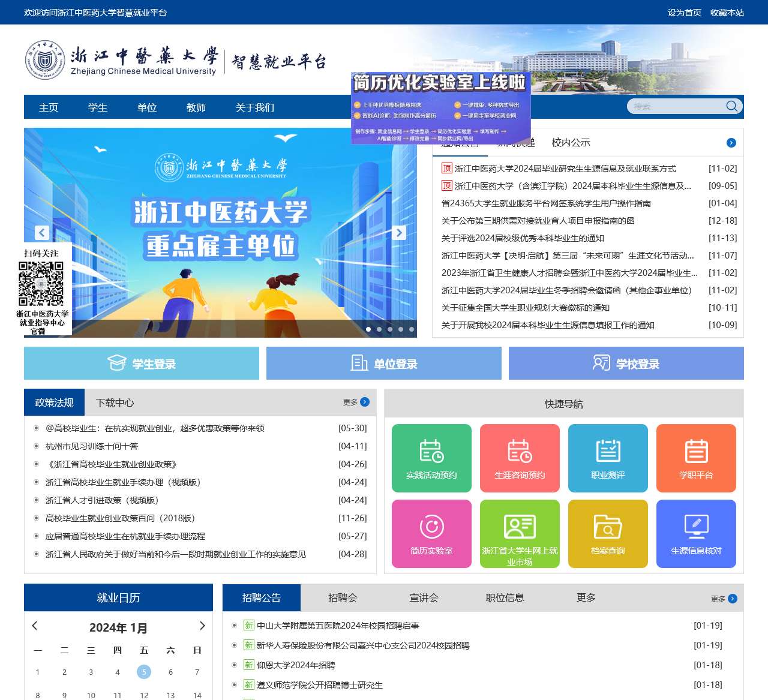The width and height of the screenshot is (768, 700).
Task: Click the WeChat QR code image
Action: (x=41, y=284)
